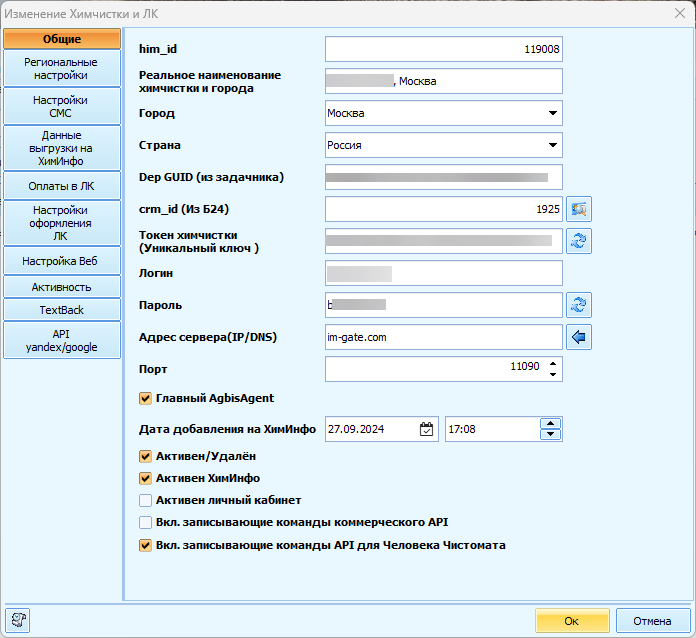
Task: Switch to Региональные настройки tab
Action: tap(61, 68)
